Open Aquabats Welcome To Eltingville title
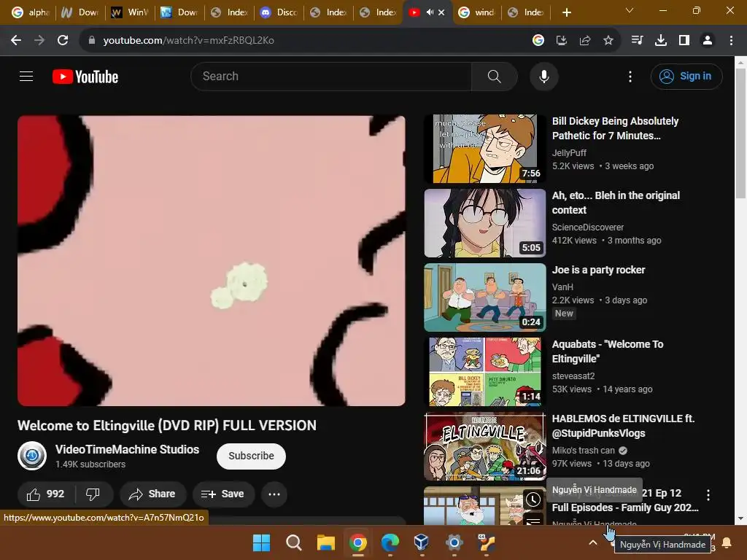Image resolution: width=747 pixels, height=560 pixels. click(608, 351)
